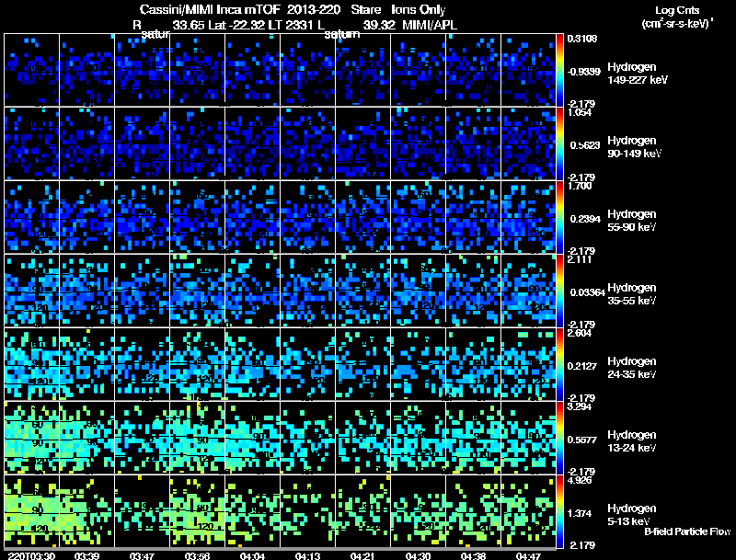Select the 04:21 time tick label
This screenshot has height=560, width=736.
pos(363,555)
